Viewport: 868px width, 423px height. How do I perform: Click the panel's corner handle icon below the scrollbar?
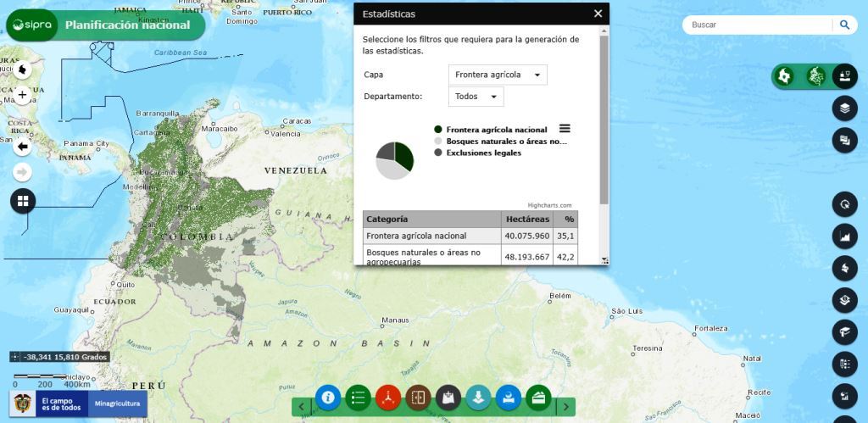click(604, 260)
